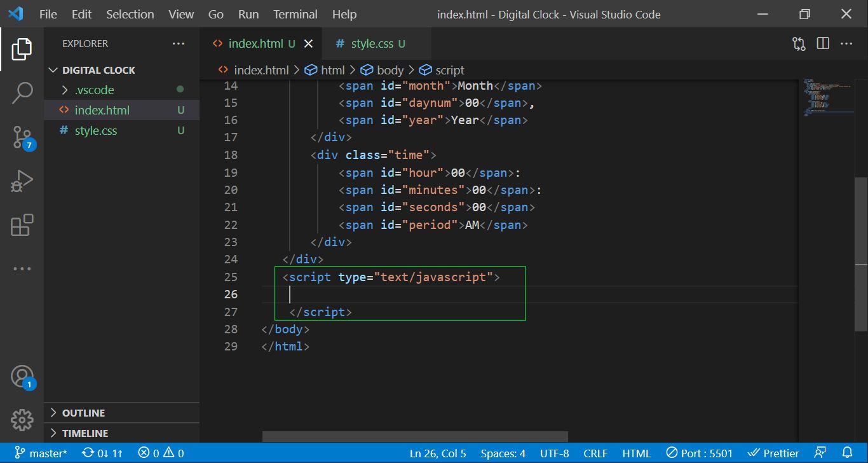
Task: Change language mode HTML
Action: click(x=636, y=453)
